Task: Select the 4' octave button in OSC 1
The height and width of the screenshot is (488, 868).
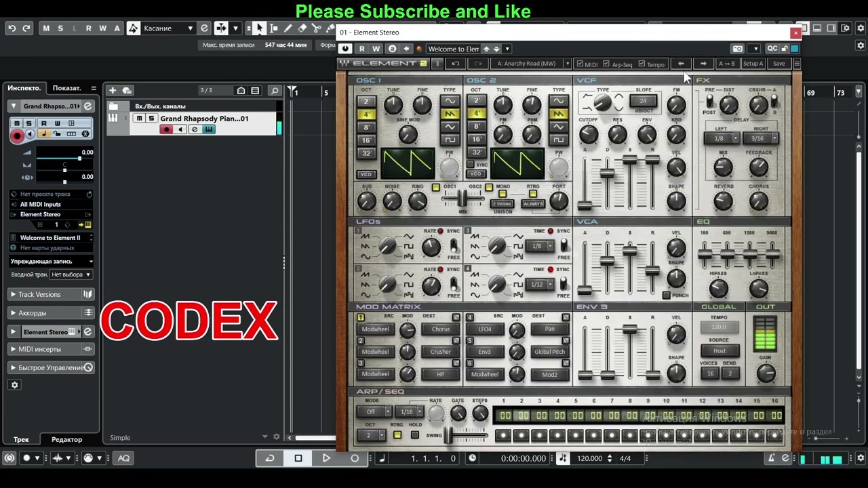Action: 366,115
